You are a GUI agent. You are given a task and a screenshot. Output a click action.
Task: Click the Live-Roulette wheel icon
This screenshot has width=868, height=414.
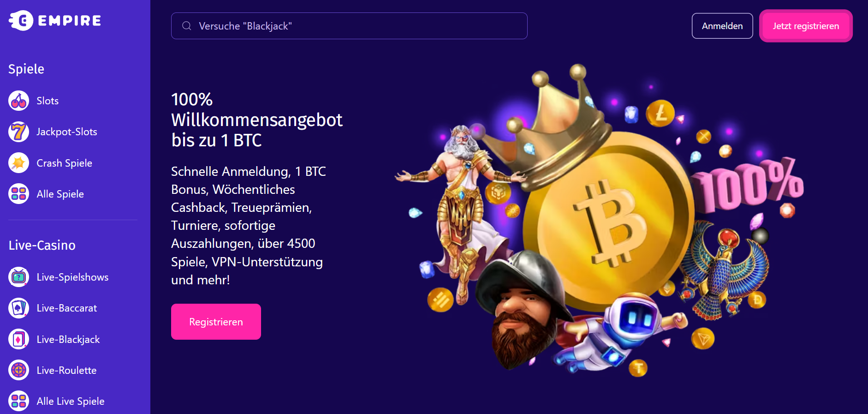(x=19, y=370)
